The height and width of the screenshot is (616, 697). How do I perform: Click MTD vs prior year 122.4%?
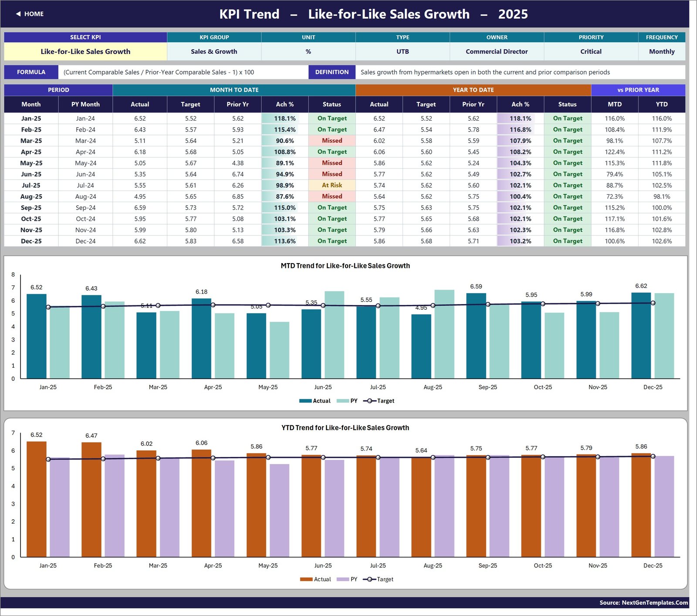[615, 152]
